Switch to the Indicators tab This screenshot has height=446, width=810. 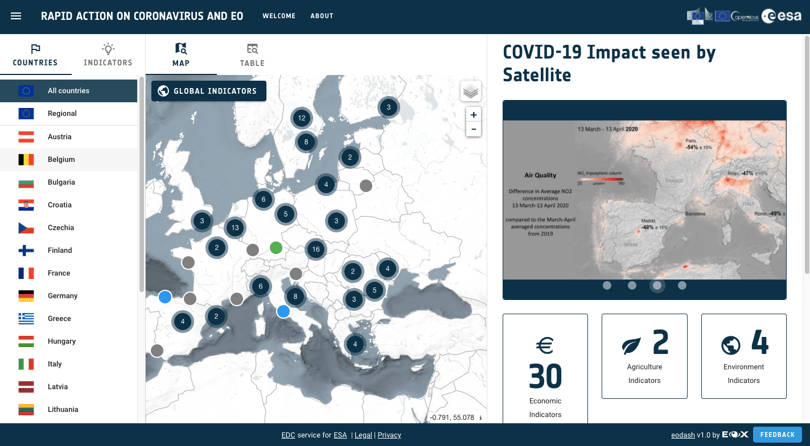[x=108, y=55]
